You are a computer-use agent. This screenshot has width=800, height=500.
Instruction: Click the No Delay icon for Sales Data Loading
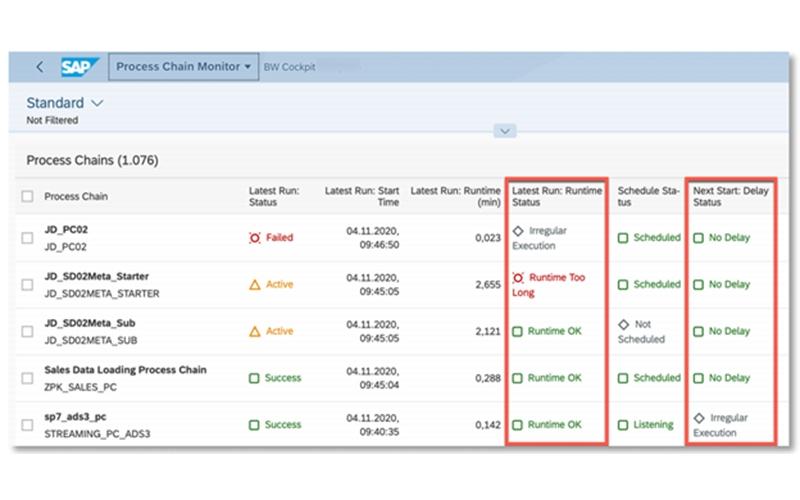[698, 378]
